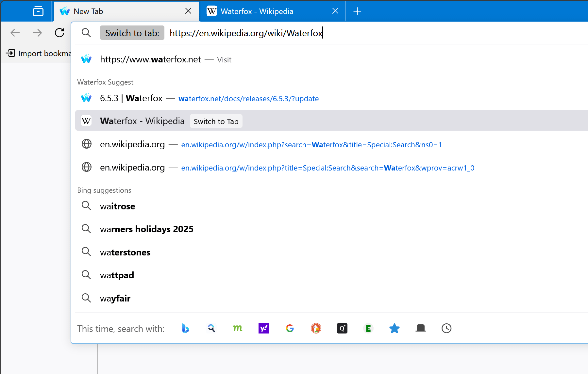Click the back navigation arrow

point(15,33)
